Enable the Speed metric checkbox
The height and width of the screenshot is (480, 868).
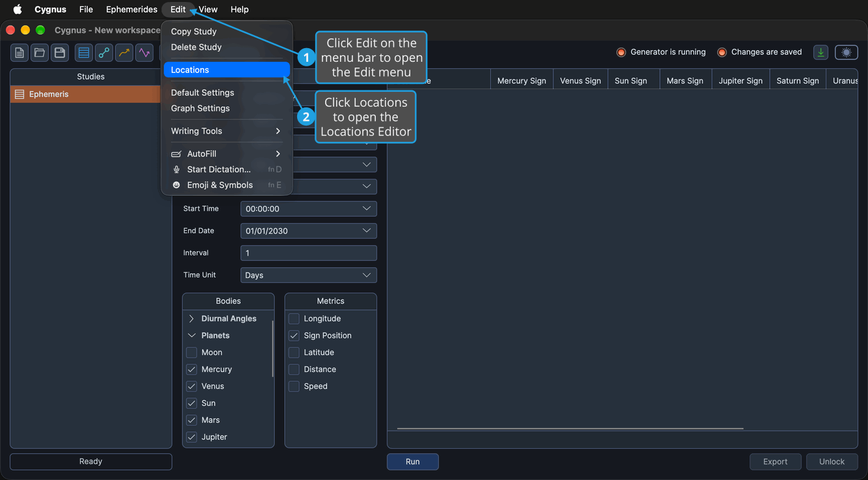pos(294,386)
